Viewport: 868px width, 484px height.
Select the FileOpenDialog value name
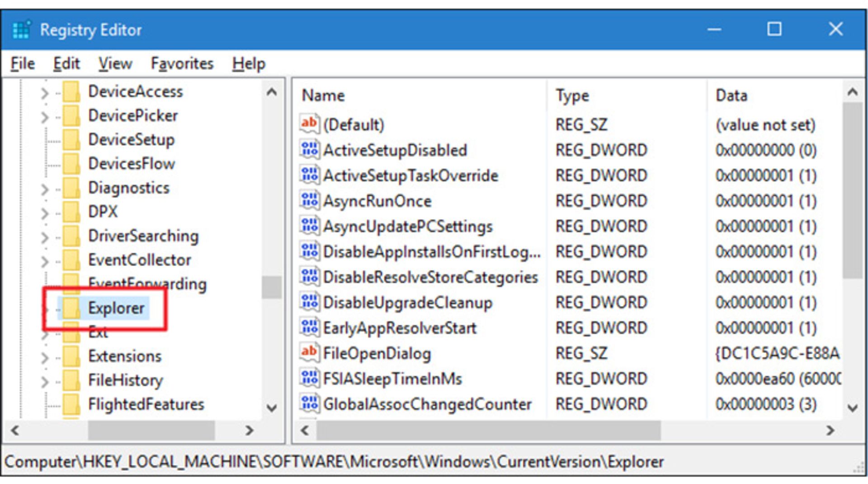point(377,353)
